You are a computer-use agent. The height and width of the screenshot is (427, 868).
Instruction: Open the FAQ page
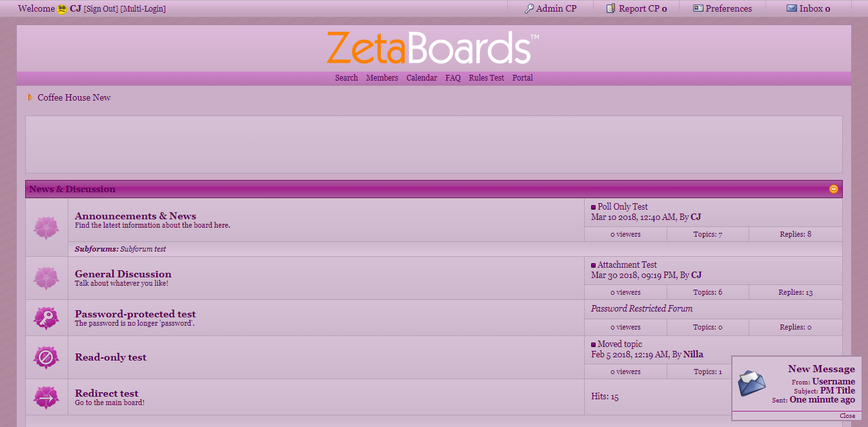453,78
